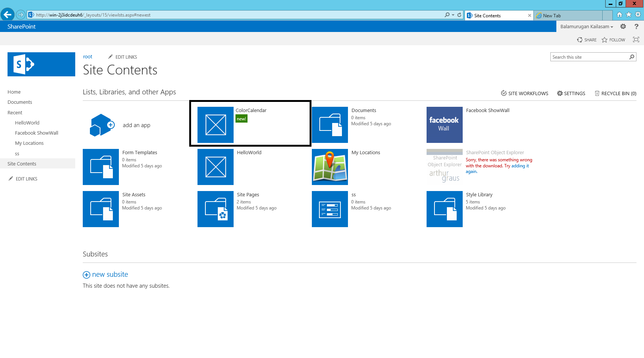Open the root breadcrumb link
The width and height of the screenshot is (644, 358).
coord(88,56)
